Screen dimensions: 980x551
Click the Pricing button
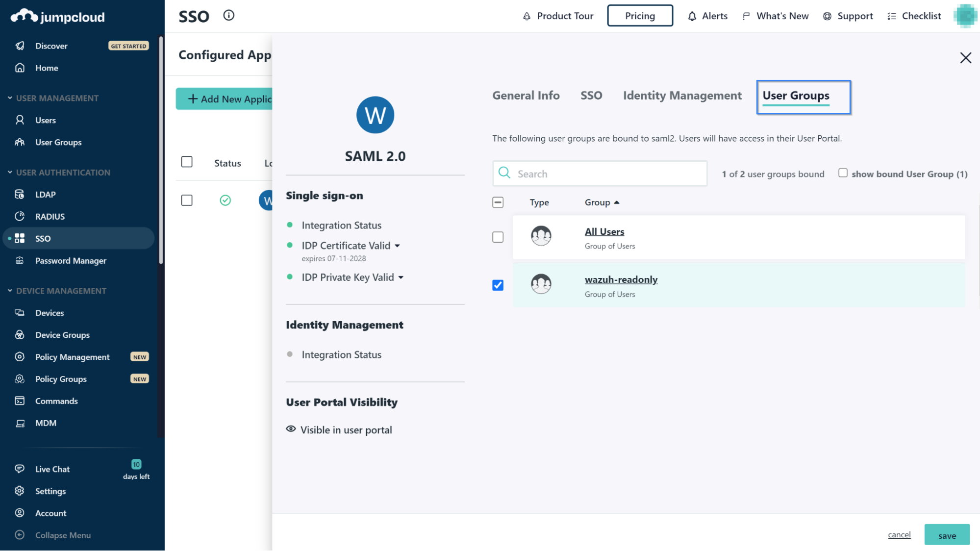pyautogui.click(x=640, y=16)
